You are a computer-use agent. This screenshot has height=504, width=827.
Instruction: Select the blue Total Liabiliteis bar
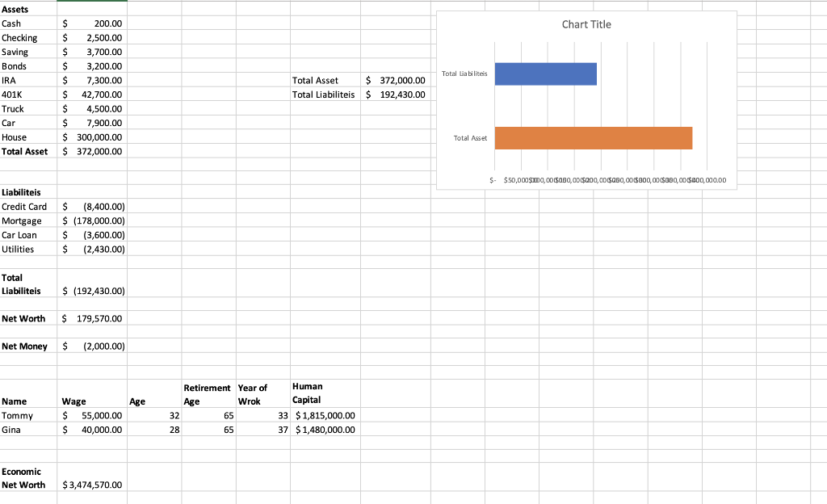(x=545, y=73)
